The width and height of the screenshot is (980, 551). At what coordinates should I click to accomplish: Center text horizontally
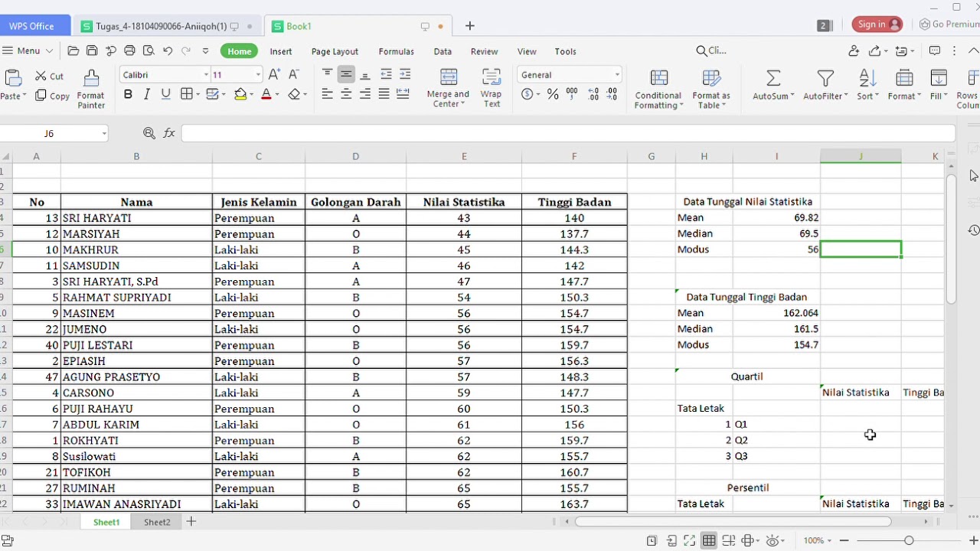coord(346,94)
